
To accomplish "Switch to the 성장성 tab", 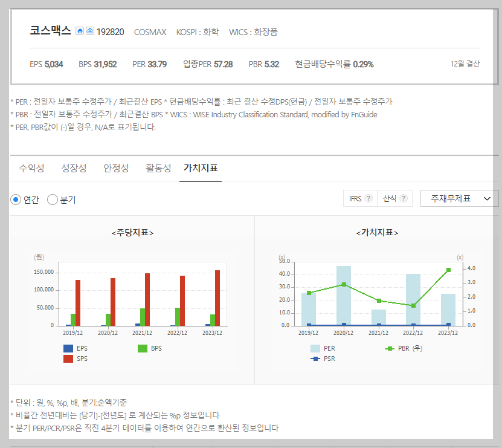I will tap(74, 168).
